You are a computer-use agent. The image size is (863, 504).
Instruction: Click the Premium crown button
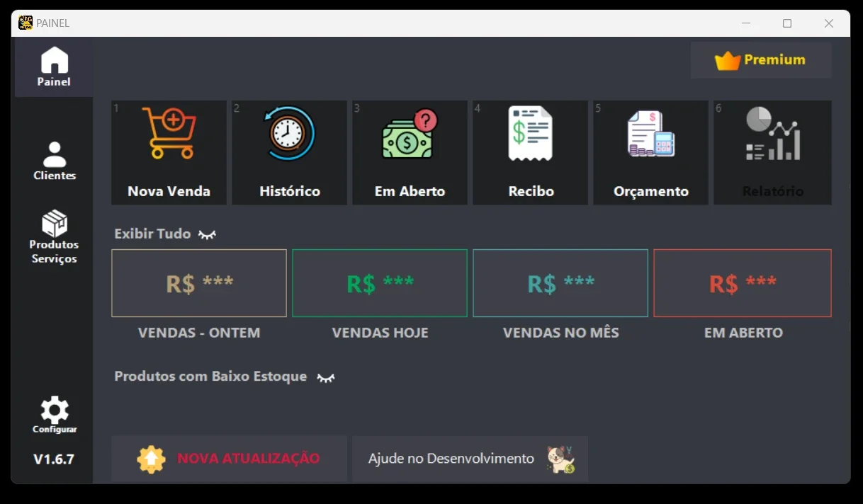coord(761,60)
